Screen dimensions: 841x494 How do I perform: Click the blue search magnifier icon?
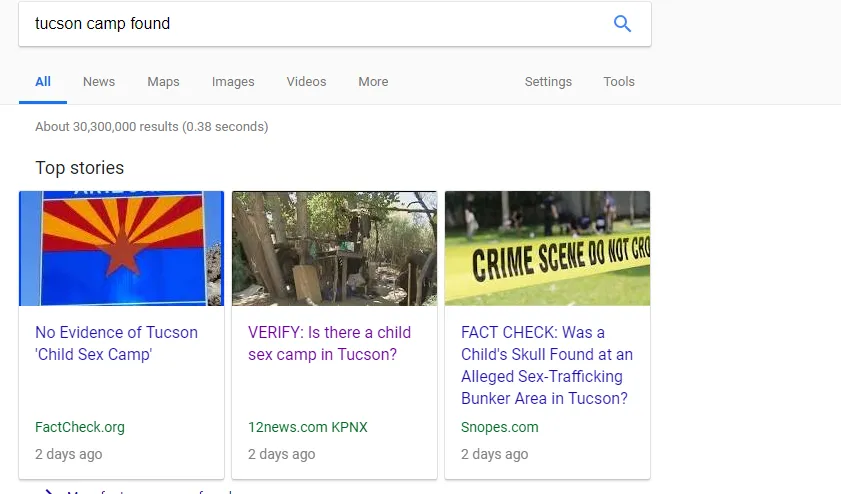[622, 24]
